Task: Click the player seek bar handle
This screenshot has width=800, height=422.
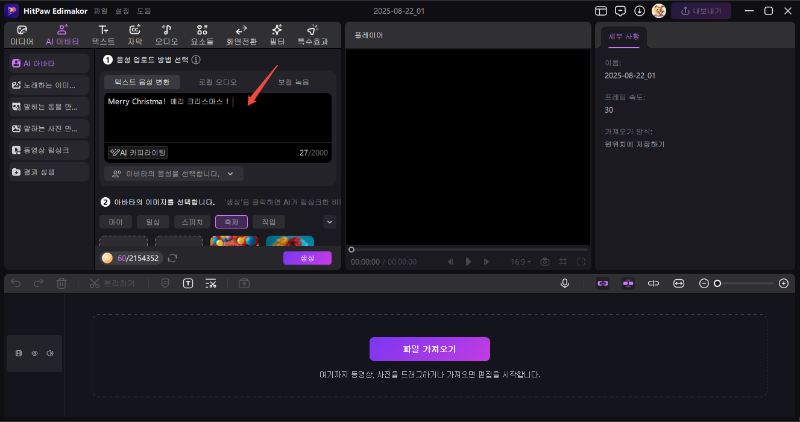Action: (x=351, y=250)
